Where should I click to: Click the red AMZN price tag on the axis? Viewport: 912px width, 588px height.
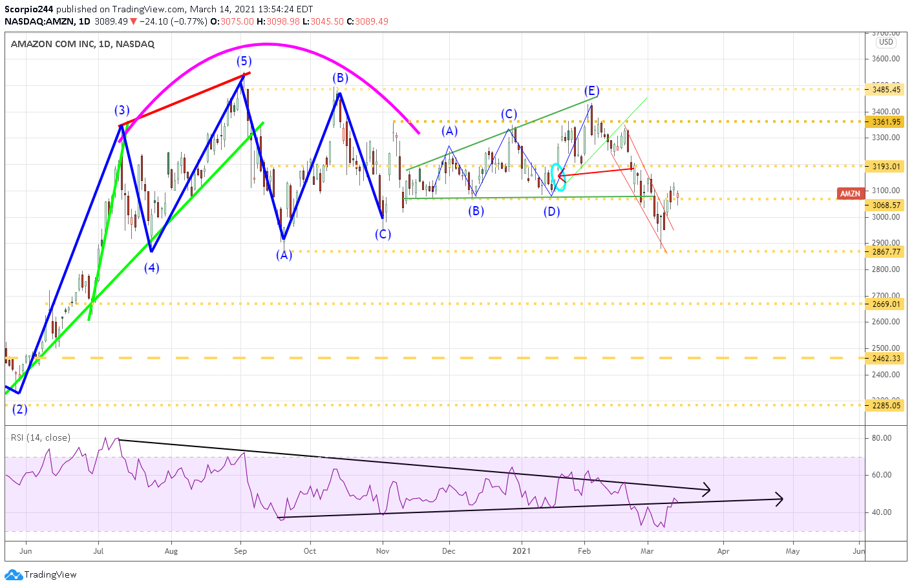850,193
